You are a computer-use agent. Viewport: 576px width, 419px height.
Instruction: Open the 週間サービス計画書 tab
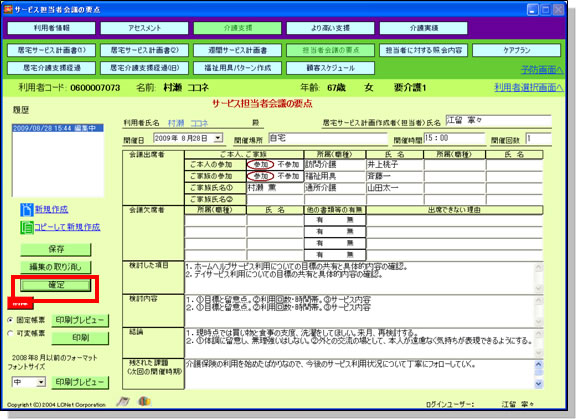(x=237, y=50)
